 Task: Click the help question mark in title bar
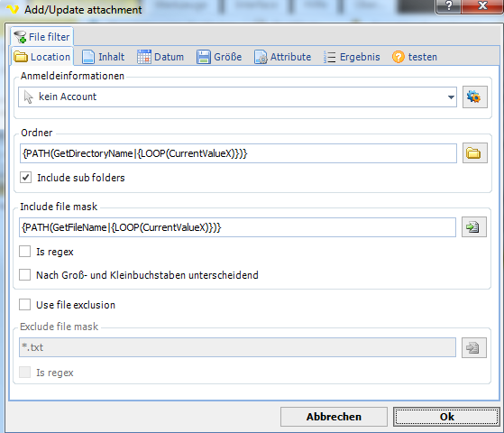click(x=449, y=5)
